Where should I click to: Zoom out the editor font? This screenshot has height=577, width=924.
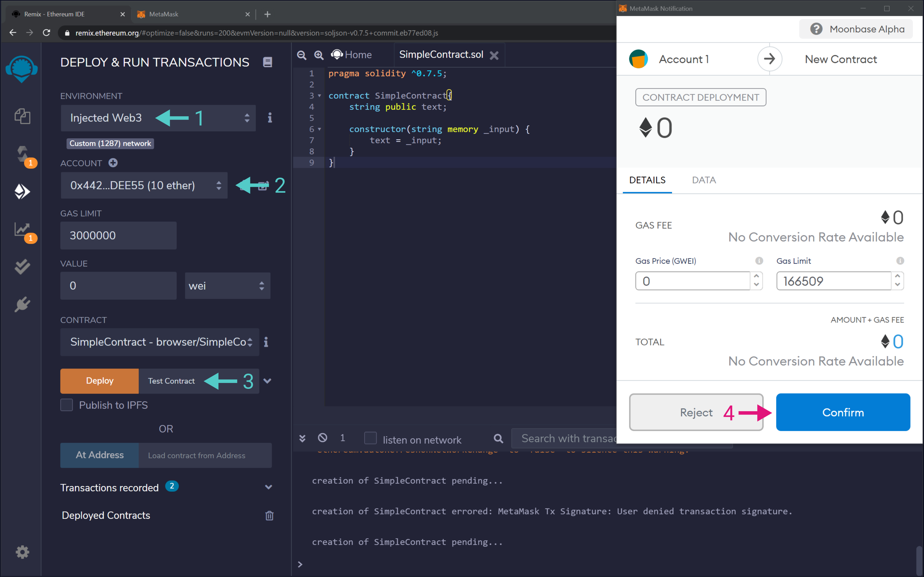point(301,55)
